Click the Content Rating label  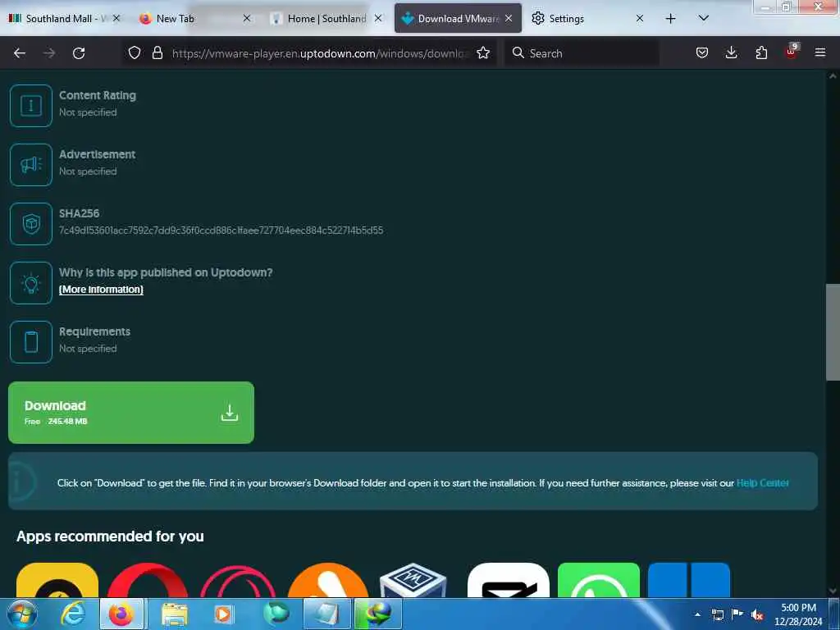(98, 95)
